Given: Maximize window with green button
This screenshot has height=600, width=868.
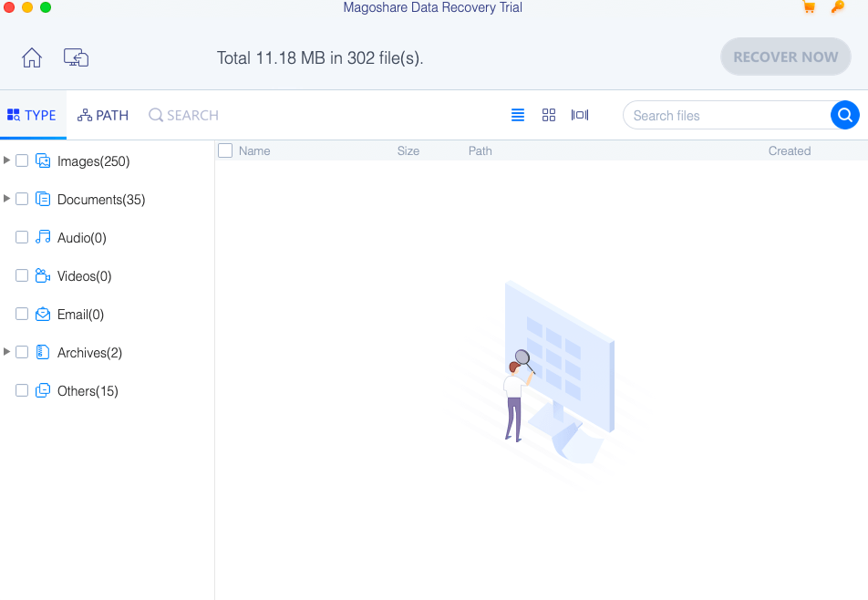Looking at the screenshot, I should pos(46,7).
